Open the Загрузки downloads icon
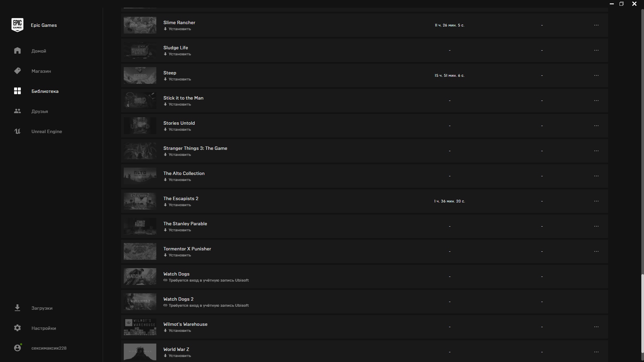 click(x=17, y=308)
